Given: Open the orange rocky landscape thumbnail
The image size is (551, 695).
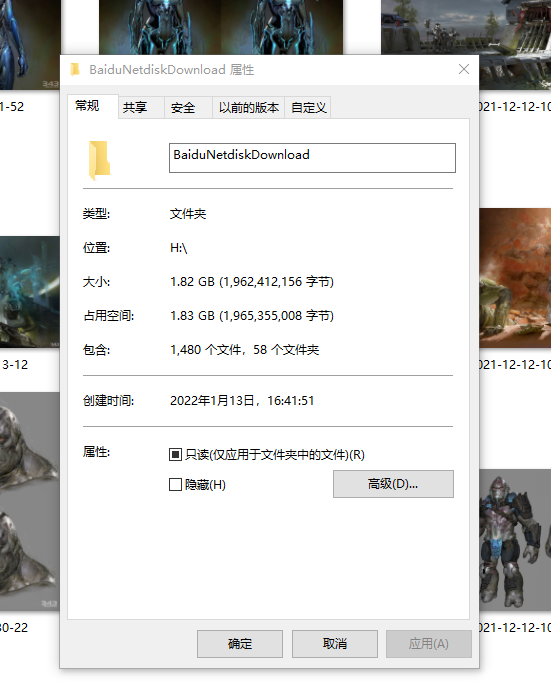Looking at the screenshot, I should [x=515, y=278].
